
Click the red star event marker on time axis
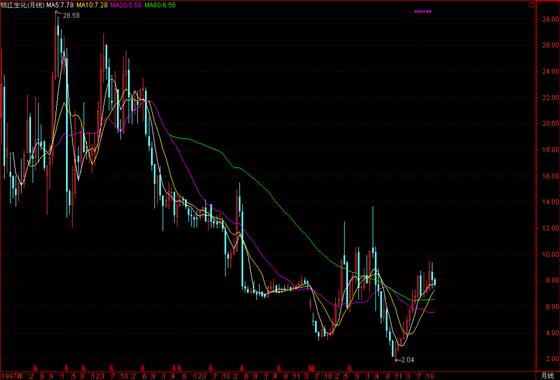311,368
